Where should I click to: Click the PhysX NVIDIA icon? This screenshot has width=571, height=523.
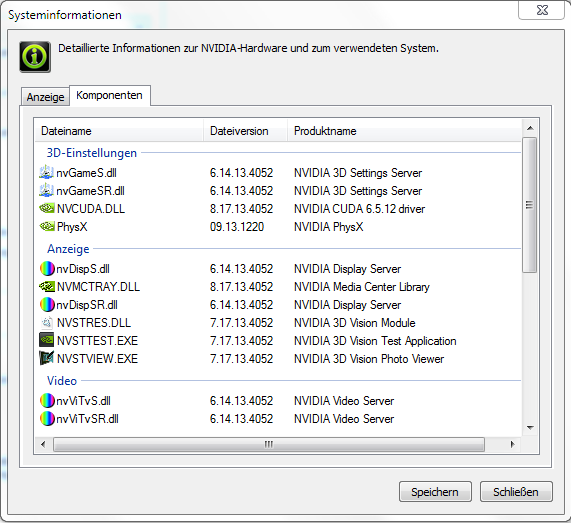coord(47,227)
